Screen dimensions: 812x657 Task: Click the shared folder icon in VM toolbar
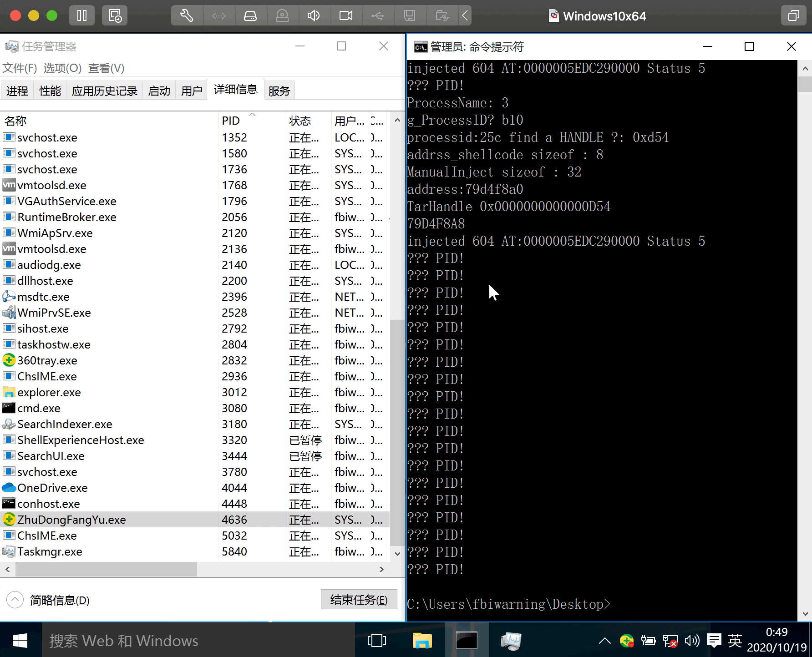442,16
